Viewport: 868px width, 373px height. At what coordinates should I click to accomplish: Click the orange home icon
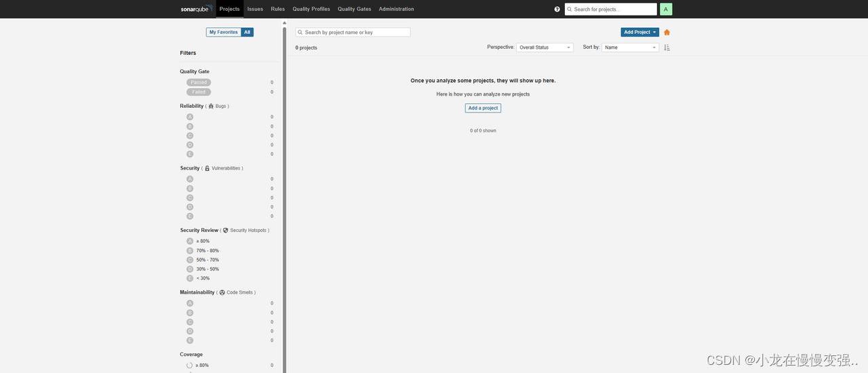667,33
